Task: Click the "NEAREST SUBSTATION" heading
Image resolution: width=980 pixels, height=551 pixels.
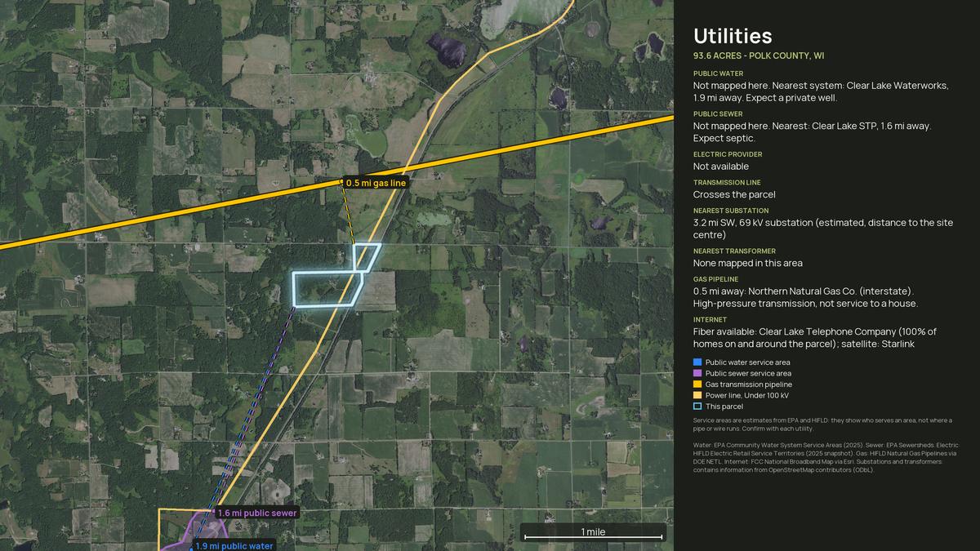Action: [x=731, y=211]
